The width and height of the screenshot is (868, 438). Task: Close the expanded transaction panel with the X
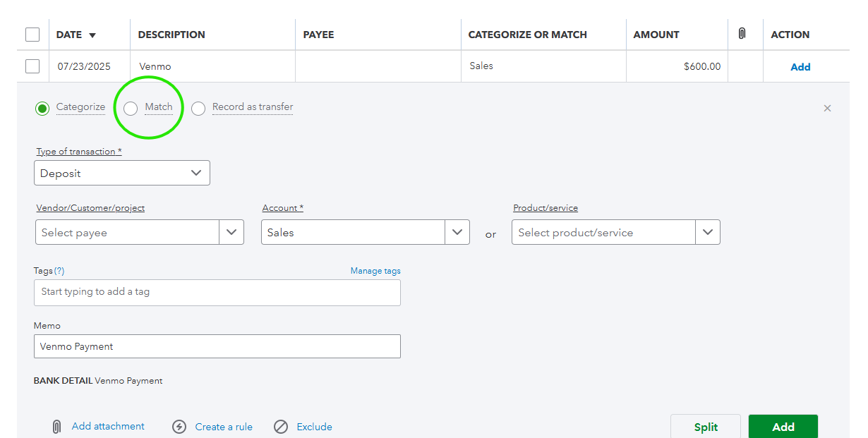(x=828, y=108)
